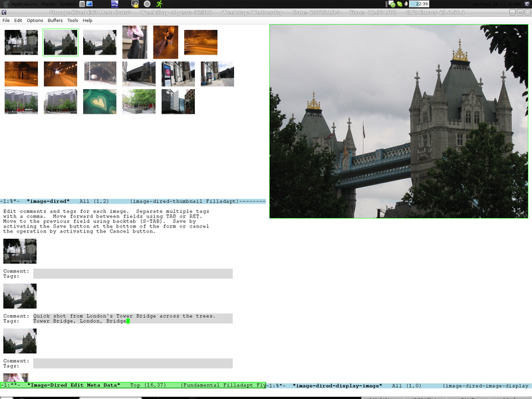Click the lock screen icon on the panel
Image resolution: width=532 pixels, height=399 pixels.
pos(134,5)
